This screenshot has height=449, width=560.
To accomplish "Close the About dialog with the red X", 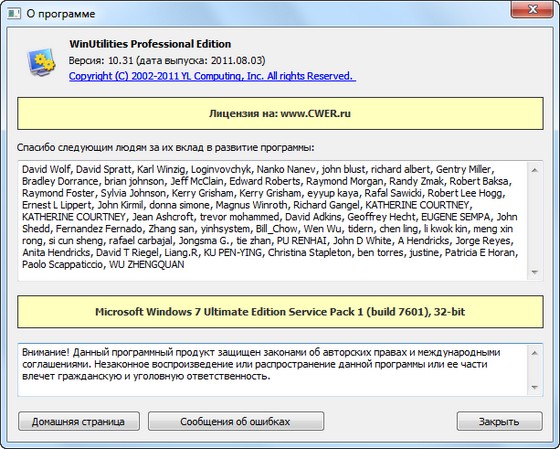I will [532, 10].
